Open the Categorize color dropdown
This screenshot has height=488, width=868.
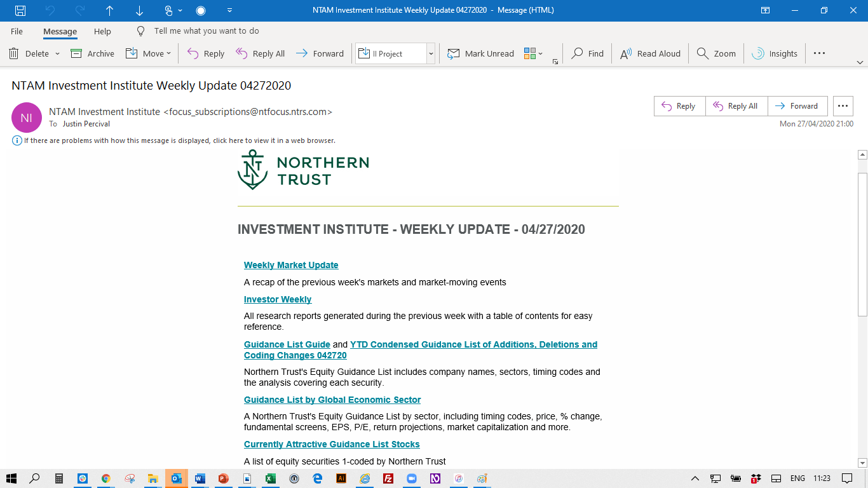tap(540, 54)
